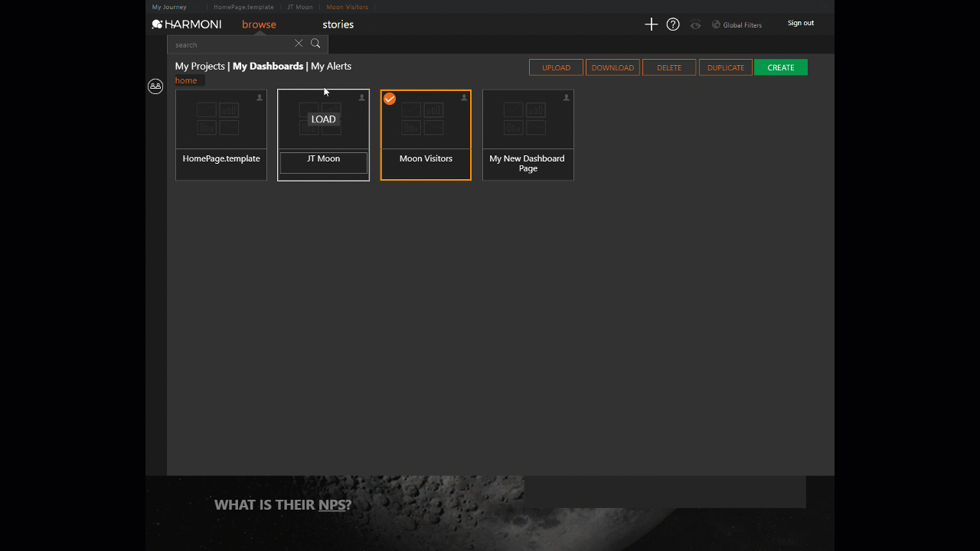Open My Dashboards section
The height and width of the screenshot is (551, 980).
[x=268, y=66]
